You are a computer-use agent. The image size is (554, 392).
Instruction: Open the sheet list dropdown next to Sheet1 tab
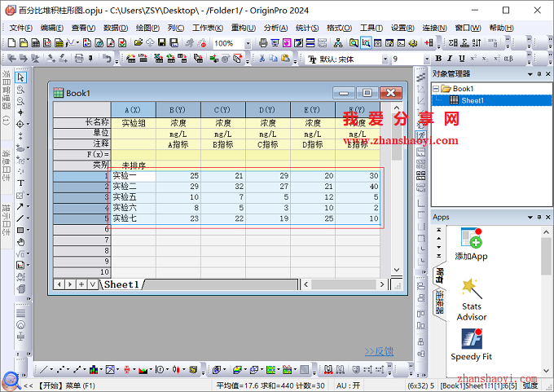pyautogui.click(x=93, y=284)
